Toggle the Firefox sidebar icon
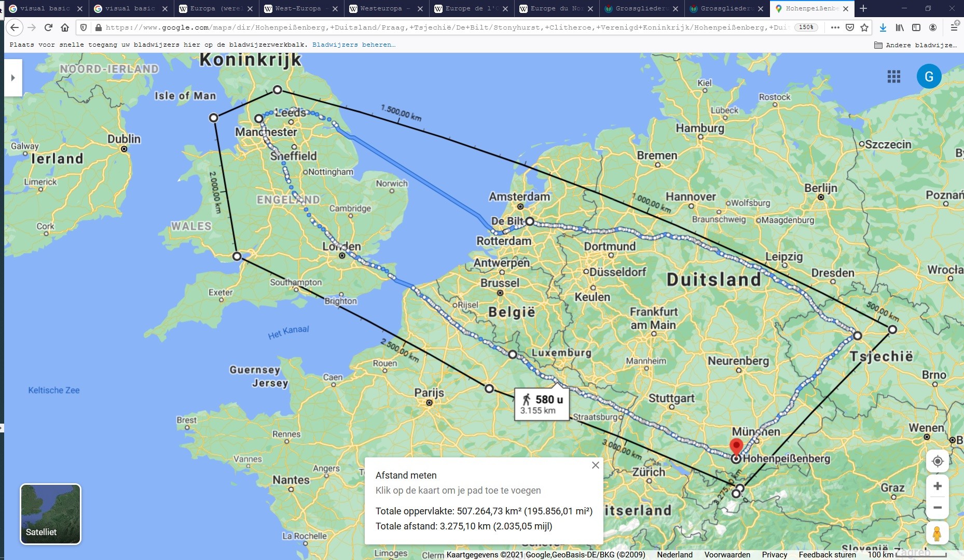964x560 pixels. [916, 27]
